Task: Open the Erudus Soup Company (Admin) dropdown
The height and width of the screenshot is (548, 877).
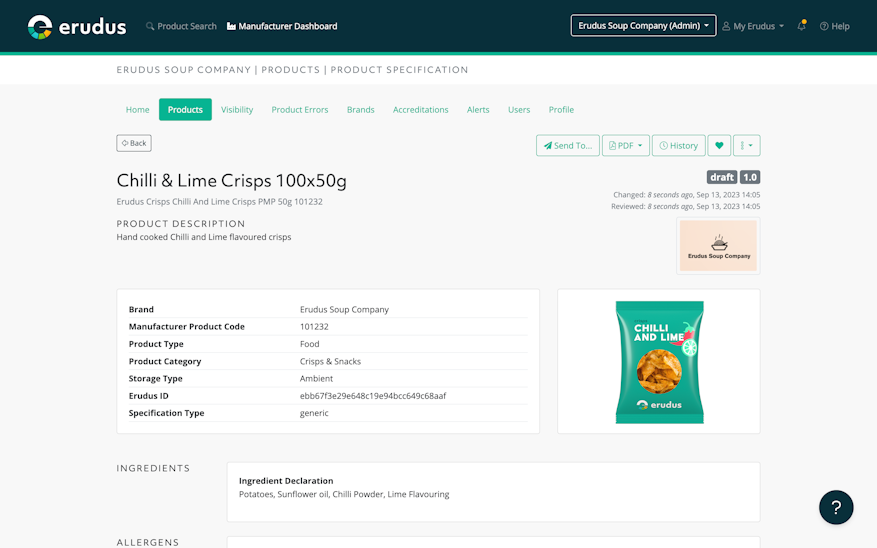Action: (643, 26)
